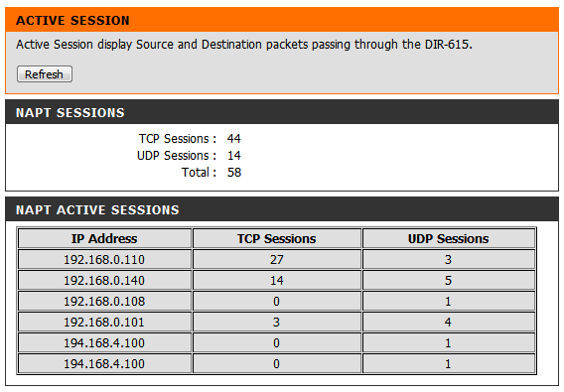Viewport: 564px width, 392px height.
Task: Select the NAPT ACTIVE SESSIONS section header
Action: tap(282, 209)
